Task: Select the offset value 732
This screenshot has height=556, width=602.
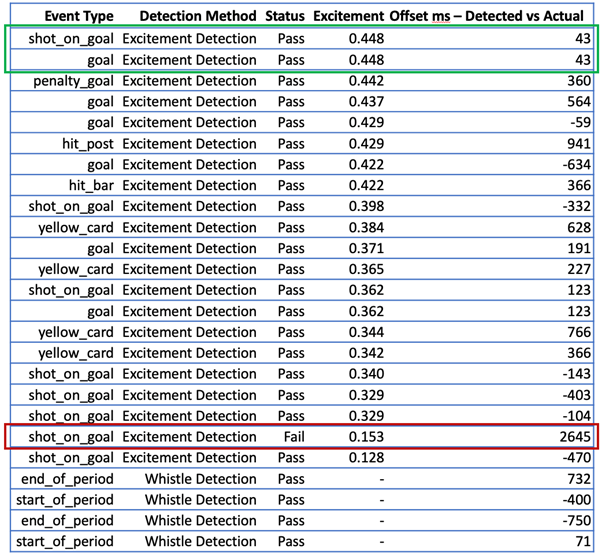Action: coord(579,479)
